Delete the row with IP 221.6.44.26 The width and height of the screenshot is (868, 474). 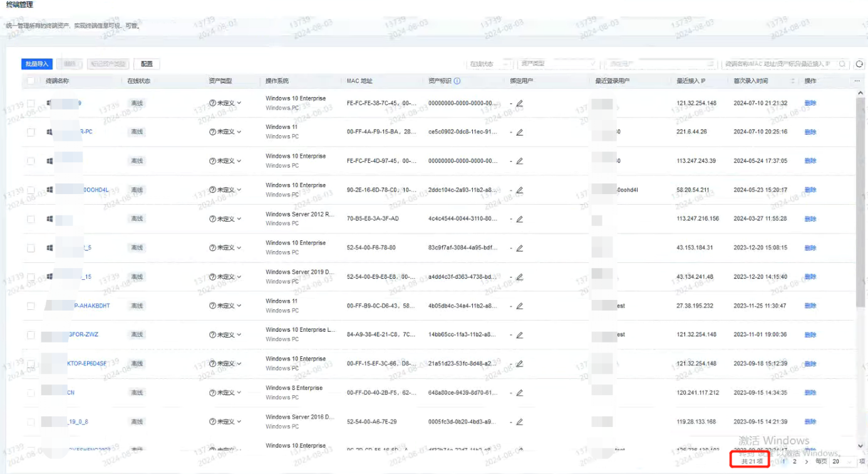click(x=810, y=132)
